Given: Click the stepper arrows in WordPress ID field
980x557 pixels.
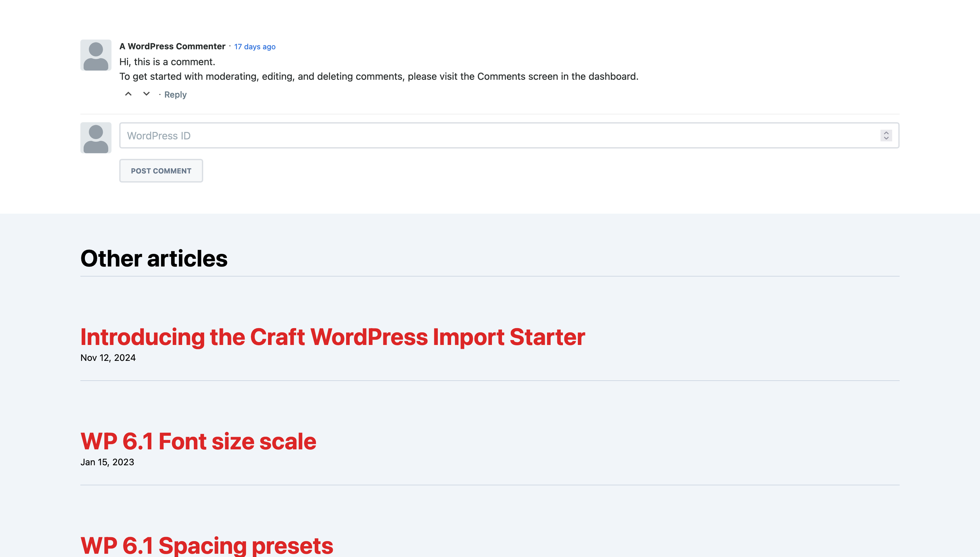Looking at the screenshot, I should (886, 136).
